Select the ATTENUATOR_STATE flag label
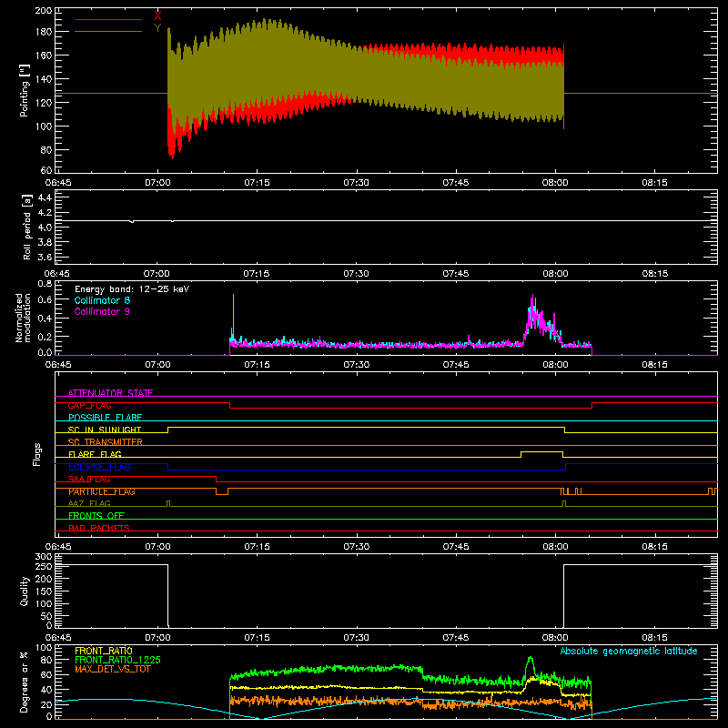 point(110,393)
